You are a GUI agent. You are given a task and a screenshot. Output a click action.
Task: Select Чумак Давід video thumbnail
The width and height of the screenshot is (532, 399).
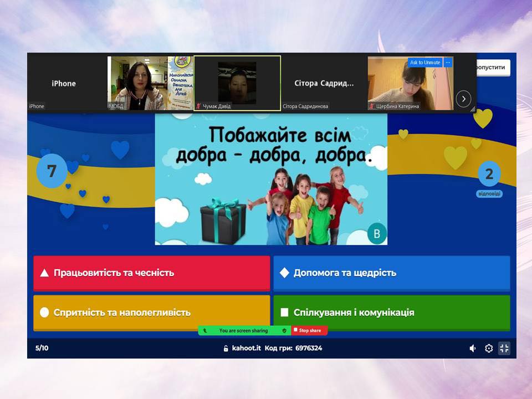point(237,83)
